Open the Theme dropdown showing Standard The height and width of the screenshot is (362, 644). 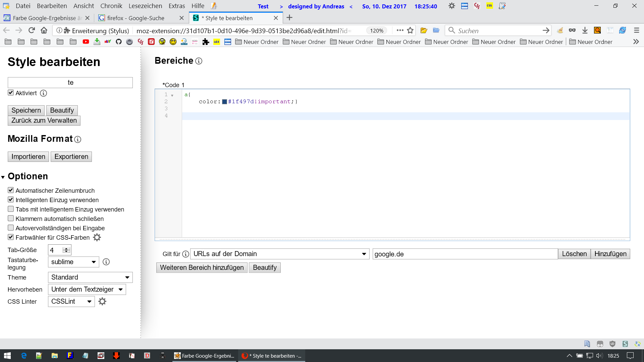(x=90, y=277)
